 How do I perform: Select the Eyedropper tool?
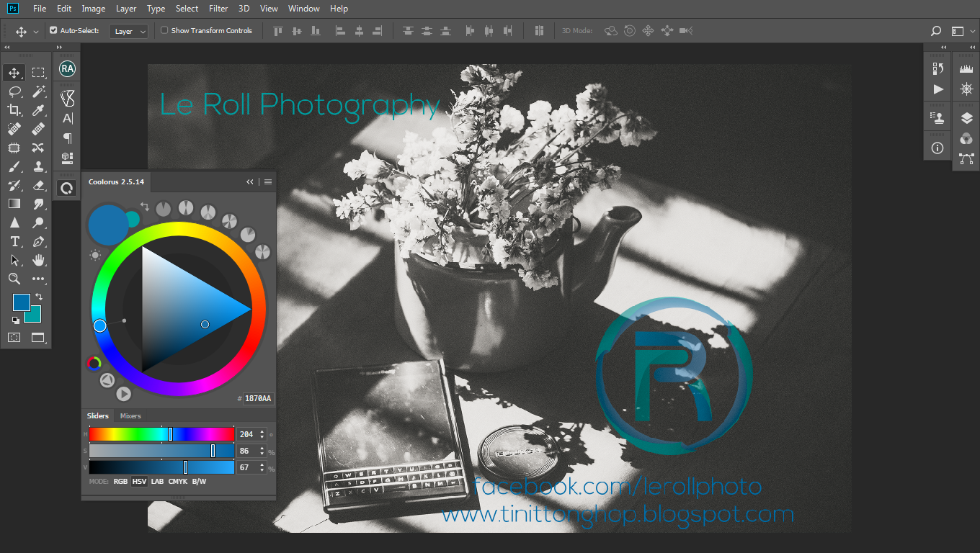click(38, 110)
